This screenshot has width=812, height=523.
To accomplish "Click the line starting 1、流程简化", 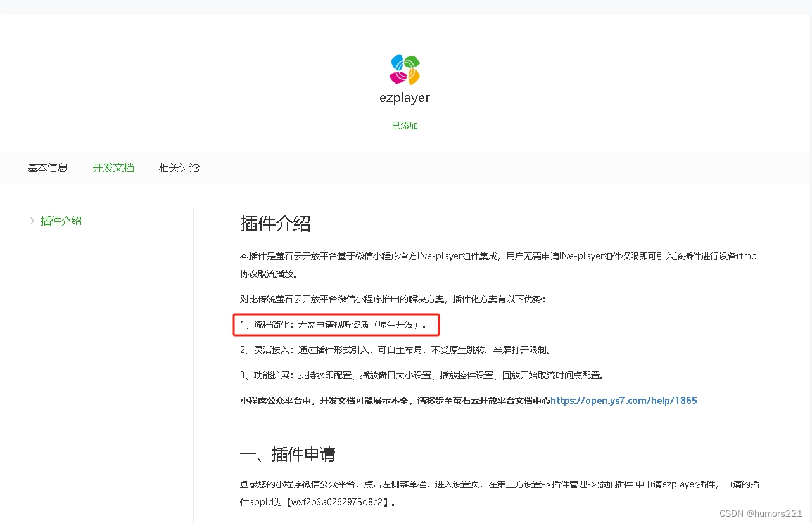I will tap(334, 325).
